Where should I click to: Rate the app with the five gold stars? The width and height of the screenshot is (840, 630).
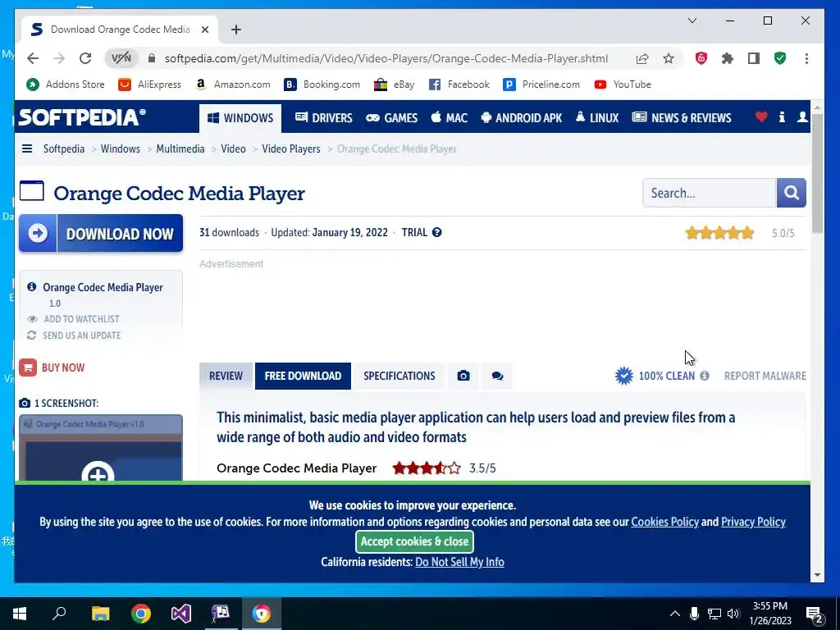pos(719,233)
